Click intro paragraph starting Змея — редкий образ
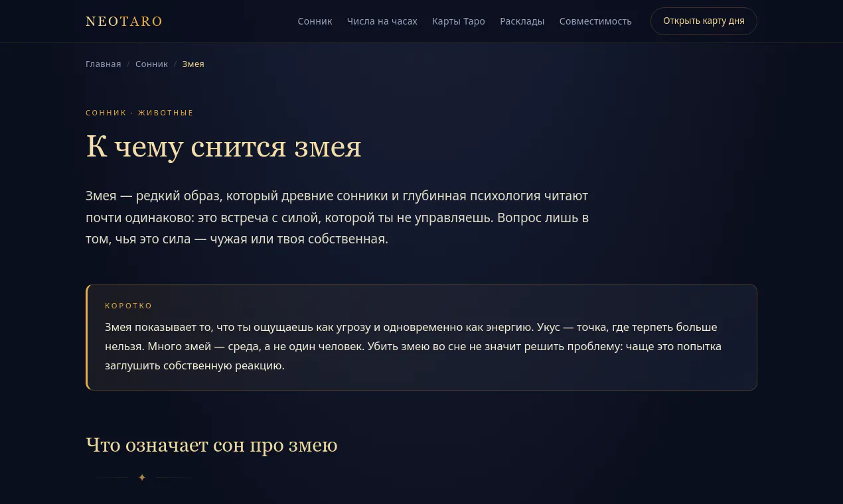This screenshot has height=504, width=843. (337, 218)
